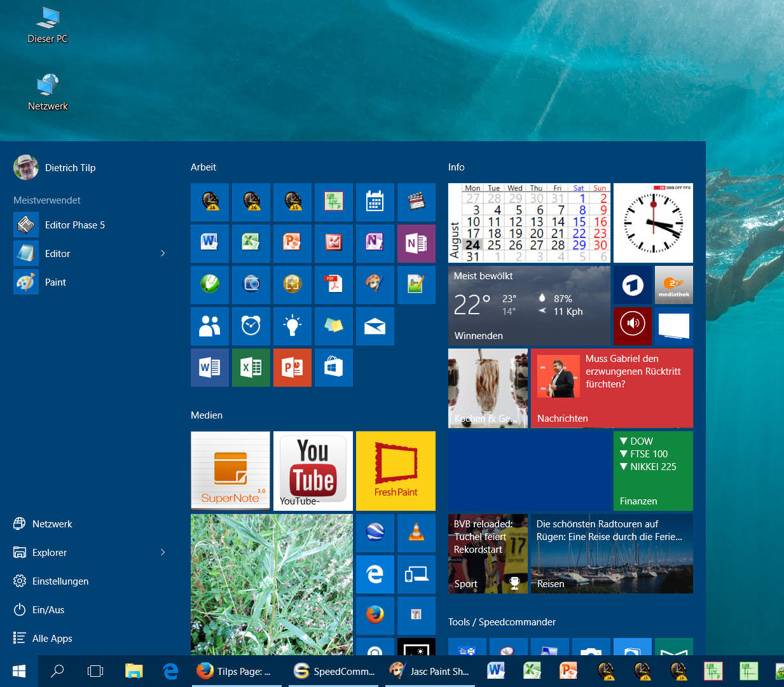Click Ein/Aus power option
The height and width of the screenshot is (687, 784).
(x=48, y=609)
